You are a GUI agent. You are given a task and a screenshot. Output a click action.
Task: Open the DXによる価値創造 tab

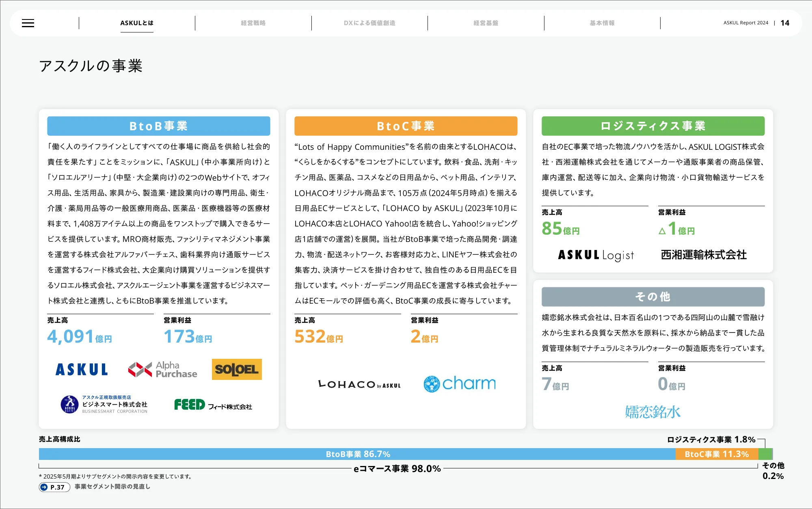tap(369, 23)
